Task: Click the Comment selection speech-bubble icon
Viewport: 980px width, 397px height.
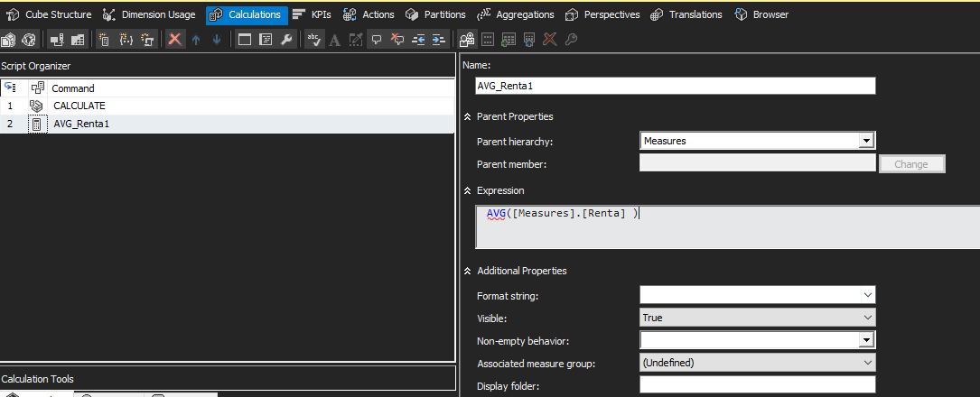Action: pyautogui.click(x=377, y=40)
